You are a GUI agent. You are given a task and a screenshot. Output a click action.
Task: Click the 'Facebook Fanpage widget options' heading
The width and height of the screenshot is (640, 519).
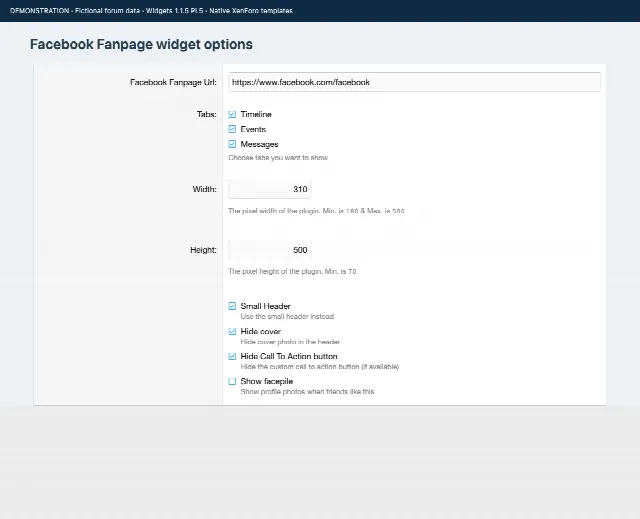(141, 44)
